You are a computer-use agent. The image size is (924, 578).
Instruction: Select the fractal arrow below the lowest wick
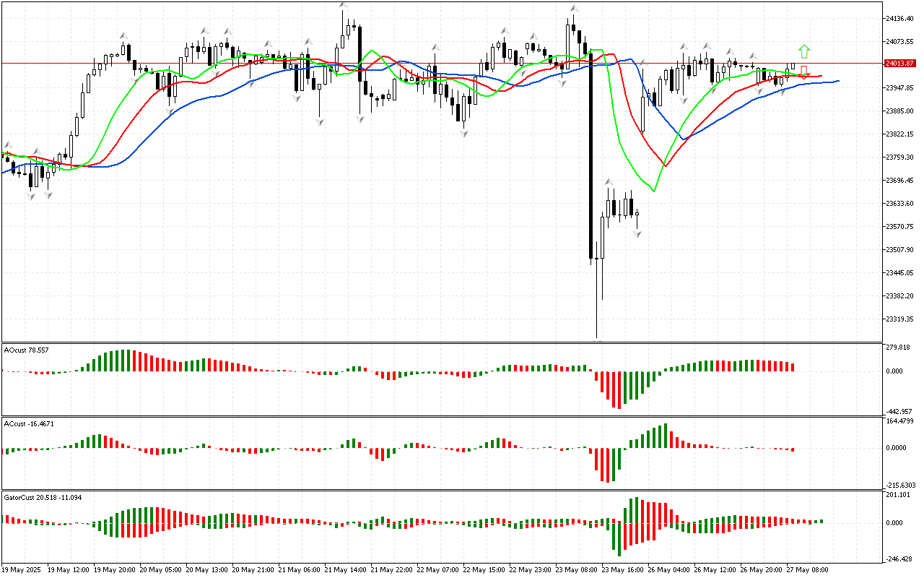pyautogui.click(x=598, y=340)
